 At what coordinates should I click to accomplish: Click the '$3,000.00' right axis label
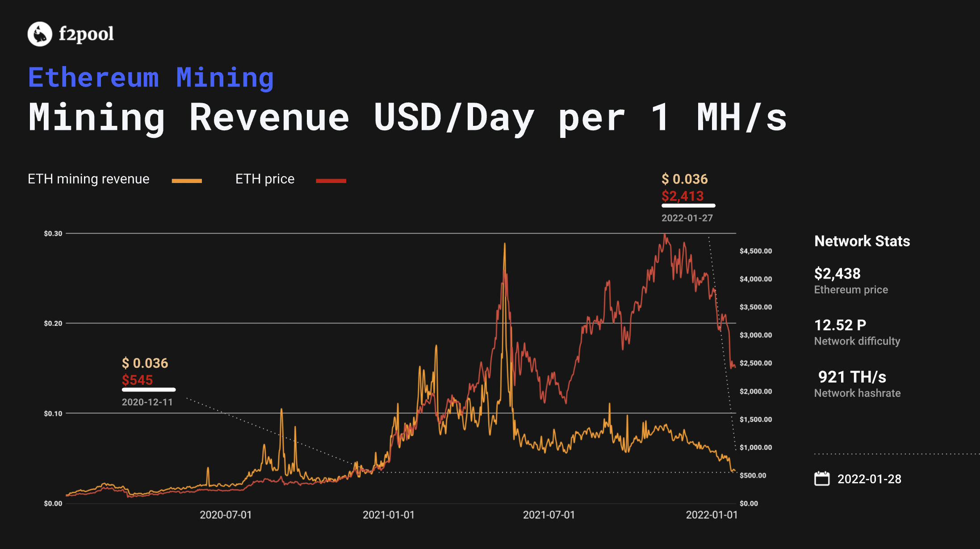[756, 335]
